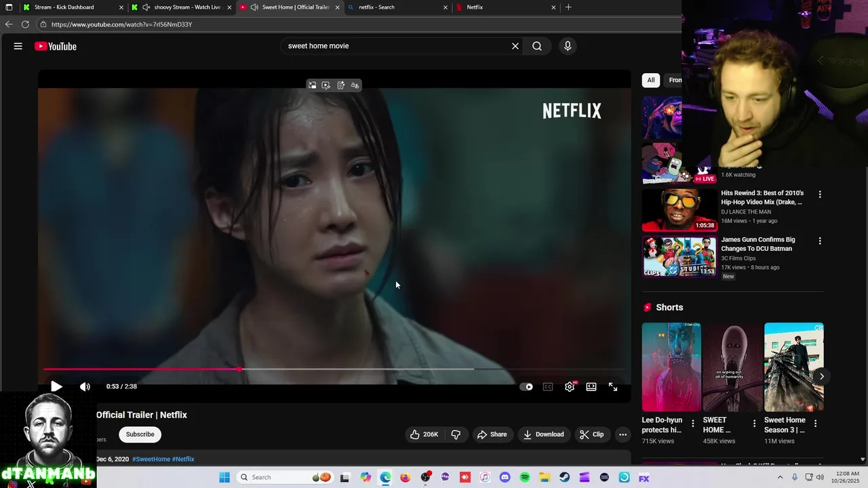Open Spotify from the taskbar

coord(525,477)
